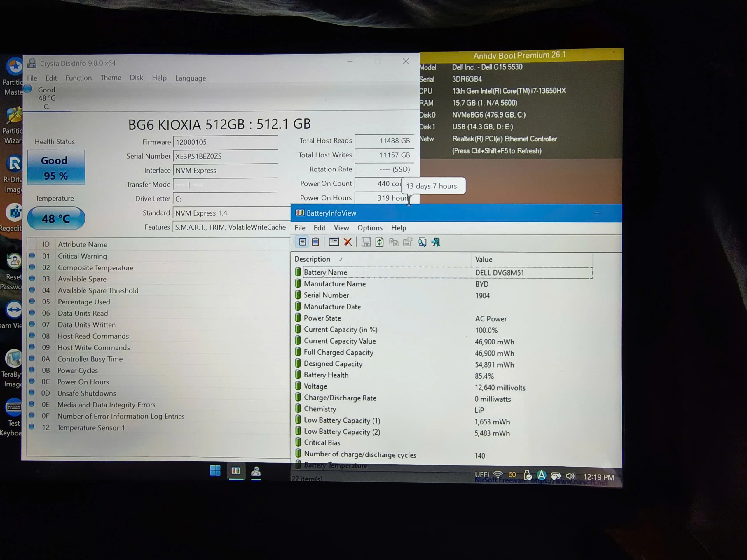The width and height of the screenshot is (747, 560).
Task: Click the floppy disk save icon
Action: [x=366, y=242]
